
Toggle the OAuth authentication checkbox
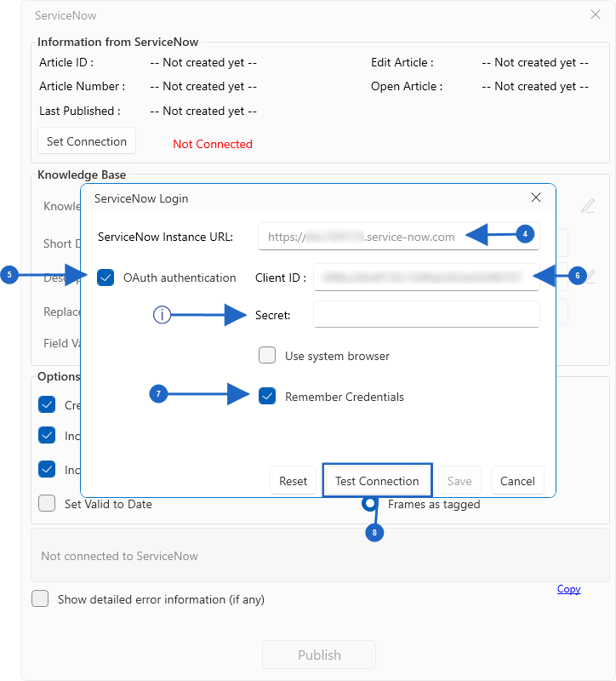point(106,278)
